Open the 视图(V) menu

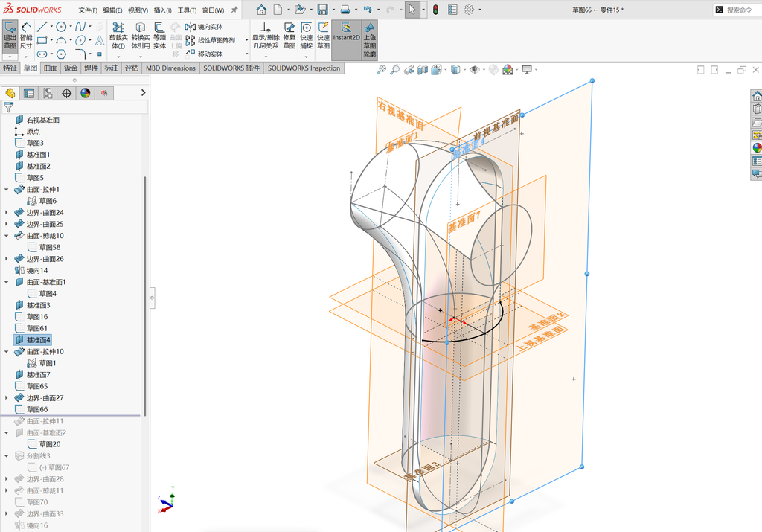click(x=138, y=10)
